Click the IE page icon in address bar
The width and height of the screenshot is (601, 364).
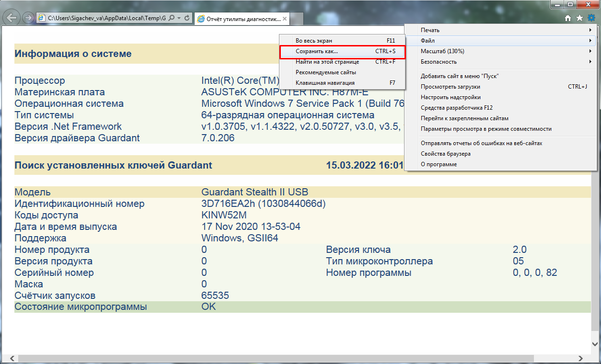coord(42,18)
